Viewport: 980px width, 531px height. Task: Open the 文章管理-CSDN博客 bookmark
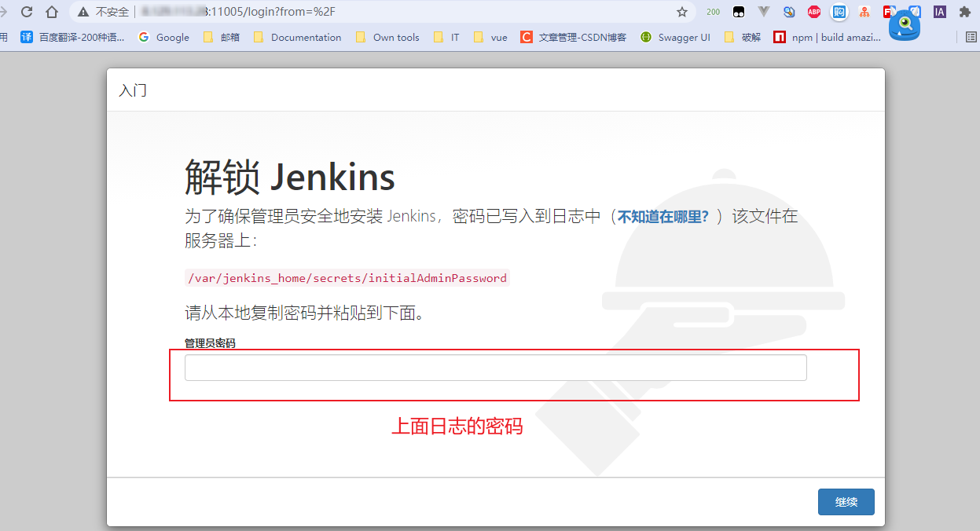[x=574, y=37]
